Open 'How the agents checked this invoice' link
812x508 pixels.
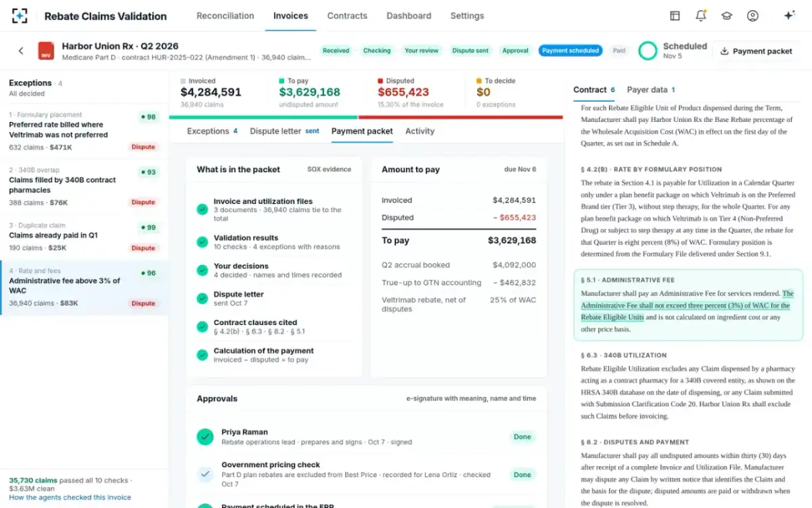(x=70, y=497)
